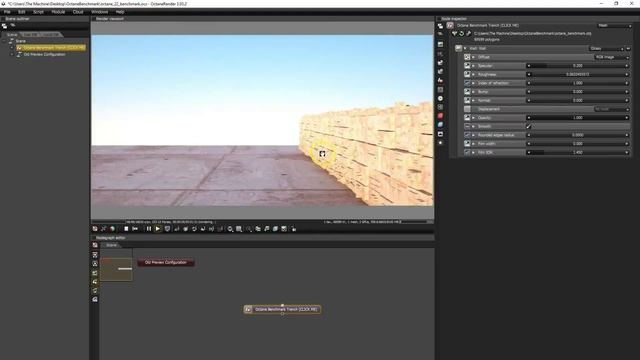Click the Film width texture type icon
Screen dimensions: 640x360
[x=467, y=144]
